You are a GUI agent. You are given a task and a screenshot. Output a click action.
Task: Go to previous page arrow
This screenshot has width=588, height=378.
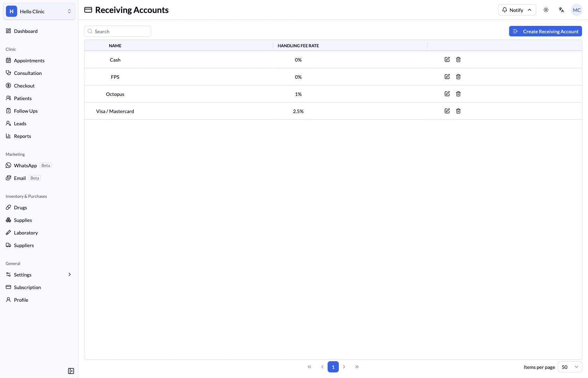tap(322, 367)
